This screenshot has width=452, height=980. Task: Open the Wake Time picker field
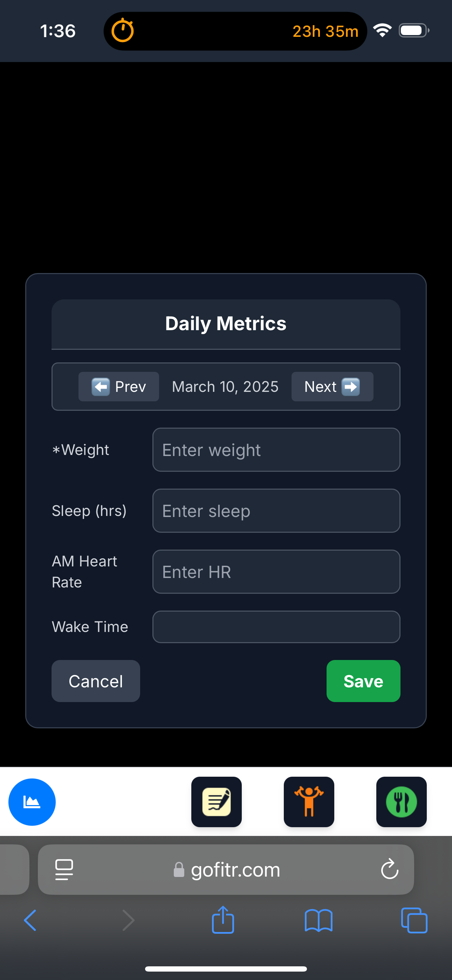[276, 627]
